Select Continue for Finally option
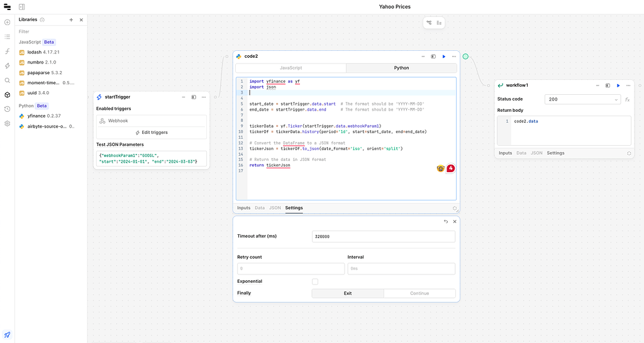The width and height of the screenshot is (644, 343). pyautogui.click(x=419, y=293)
